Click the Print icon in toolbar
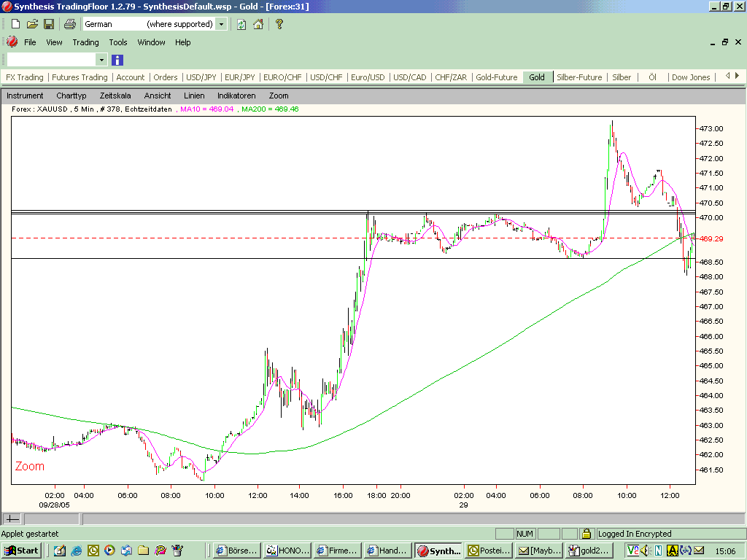 pos(69,24)
